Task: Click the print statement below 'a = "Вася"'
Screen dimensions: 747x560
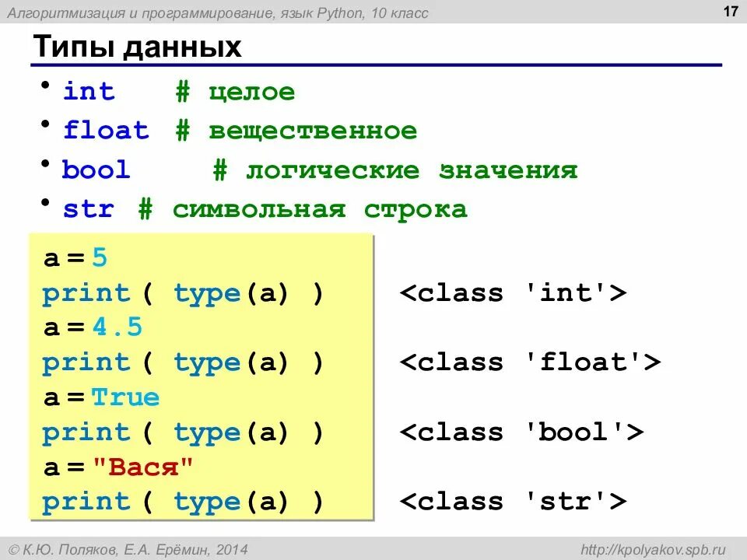Action: (x=183, y=502)
